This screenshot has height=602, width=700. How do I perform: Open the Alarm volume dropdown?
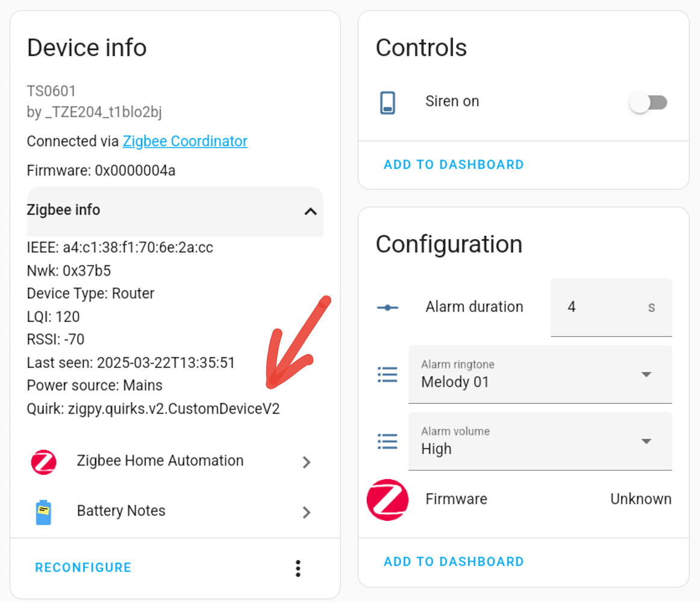coord(646,441)
